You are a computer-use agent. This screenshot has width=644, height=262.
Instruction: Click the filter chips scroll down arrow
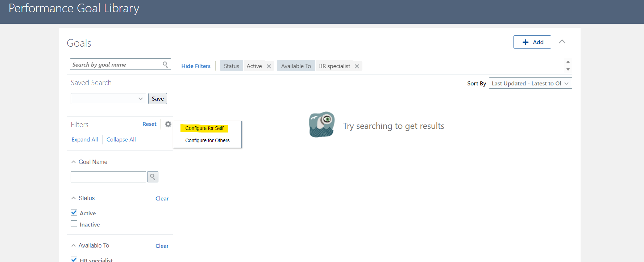pyautogui.click(x=568, y=69)
